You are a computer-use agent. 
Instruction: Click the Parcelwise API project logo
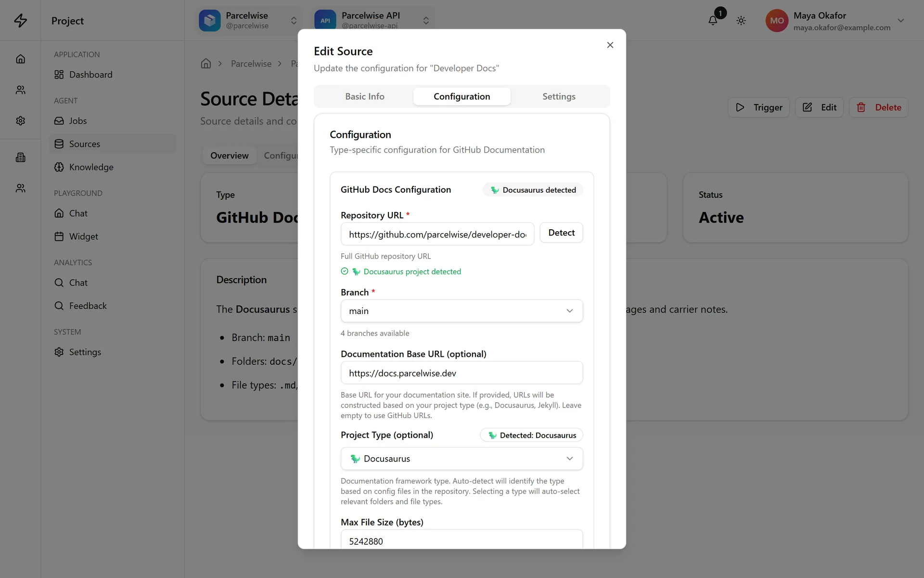(x=325, y=20)
